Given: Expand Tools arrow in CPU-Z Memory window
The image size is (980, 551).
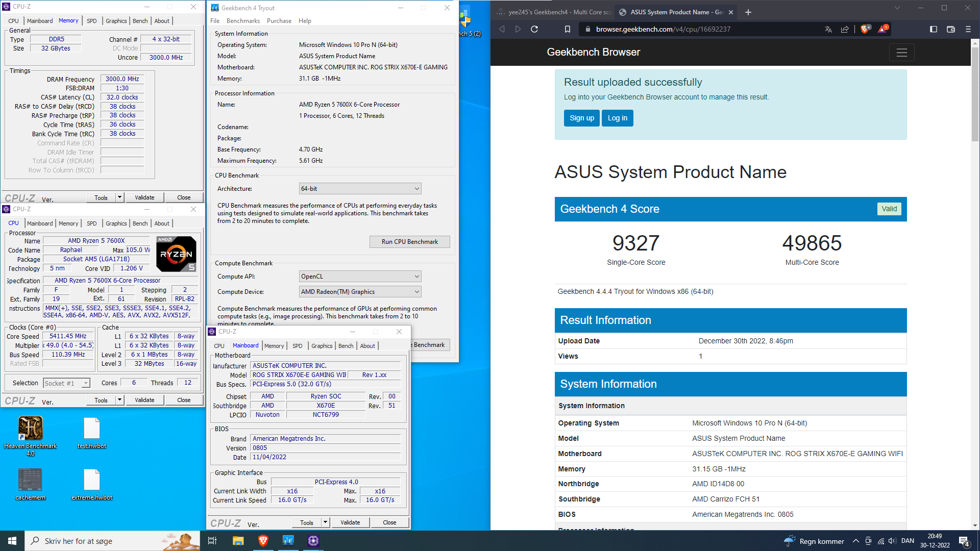Looking at the screenshot, I should (120, 197).
